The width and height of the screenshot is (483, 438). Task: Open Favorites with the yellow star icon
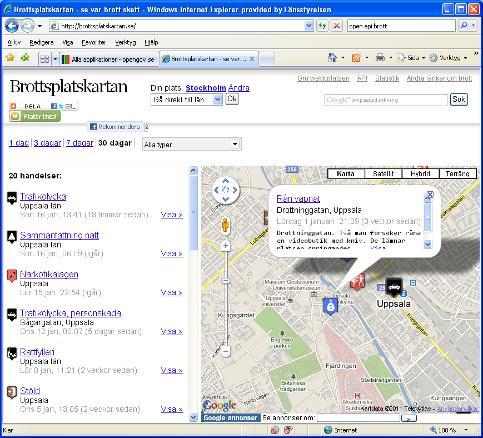click(x=10, y=58)
